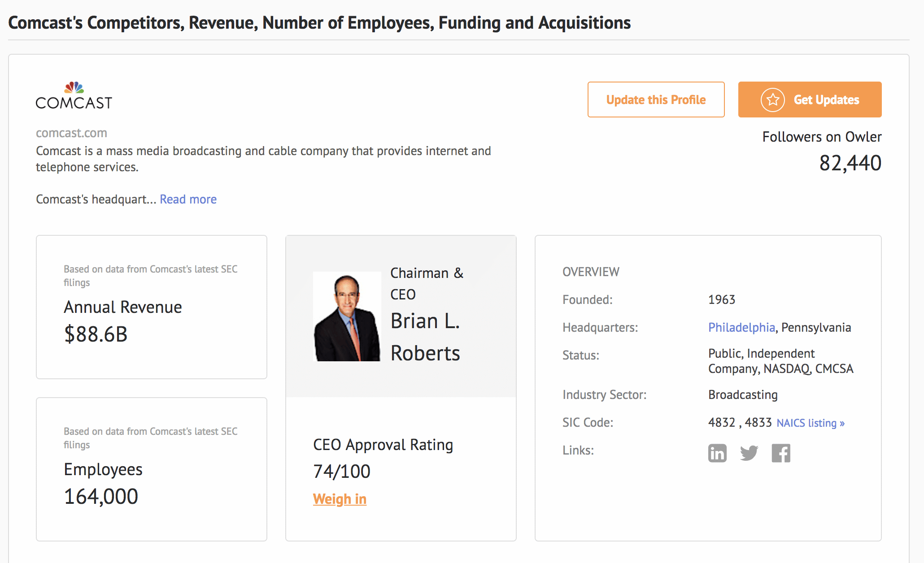Open the NAICS listing link
The height and width of the screenshot is (563, 924).
click(811, 423)
